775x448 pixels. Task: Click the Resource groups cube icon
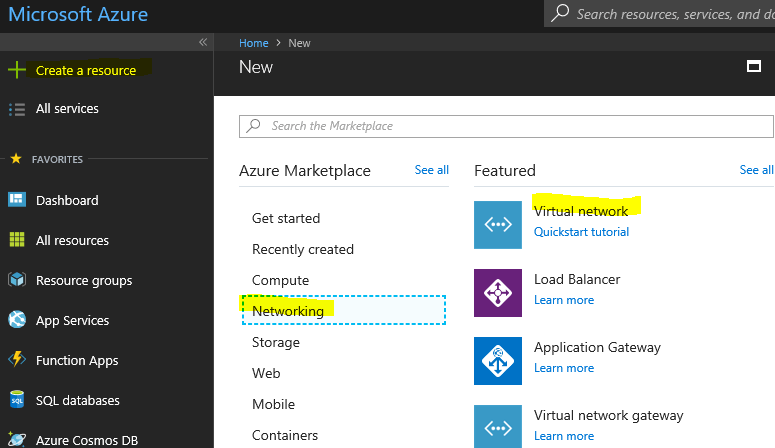click(x=17, y=280)
